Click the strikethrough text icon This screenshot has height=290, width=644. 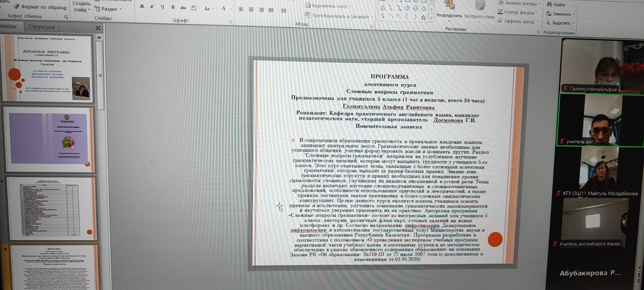point(183,8)
